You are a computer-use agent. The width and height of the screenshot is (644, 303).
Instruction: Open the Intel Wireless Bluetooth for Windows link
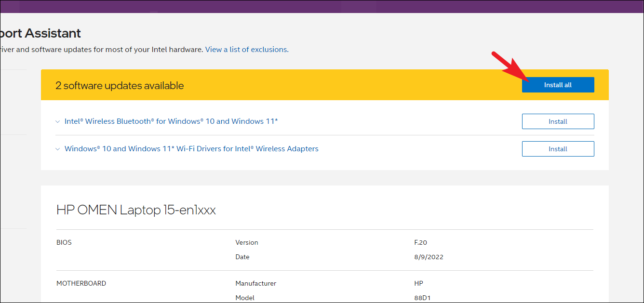[x=171, y=121]
